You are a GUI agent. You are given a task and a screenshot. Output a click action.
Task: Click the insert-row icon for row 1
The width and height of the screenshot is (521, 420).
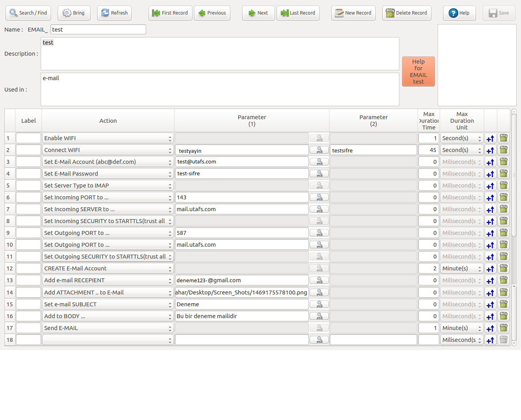[x=491, y=138]
